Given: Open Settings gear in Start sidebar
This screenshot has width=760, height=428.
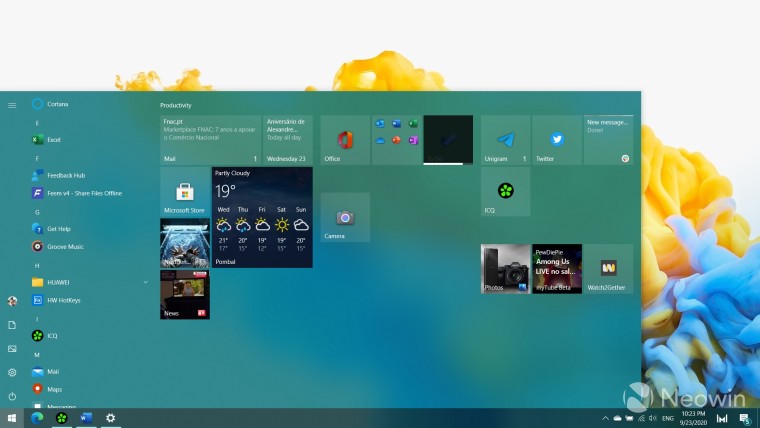Looking at the screenshot, I should click(x=12, y=372).
